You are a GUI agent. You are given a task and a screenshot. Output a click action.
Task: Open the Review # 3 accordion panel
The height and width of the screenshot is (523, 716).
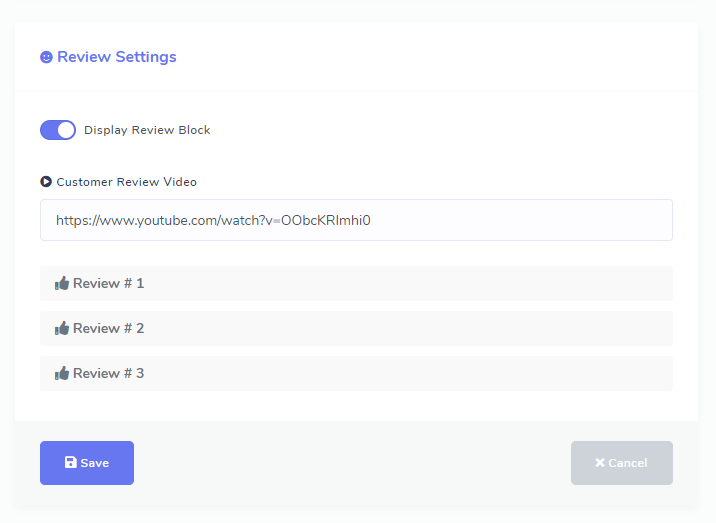coord(356,374)
